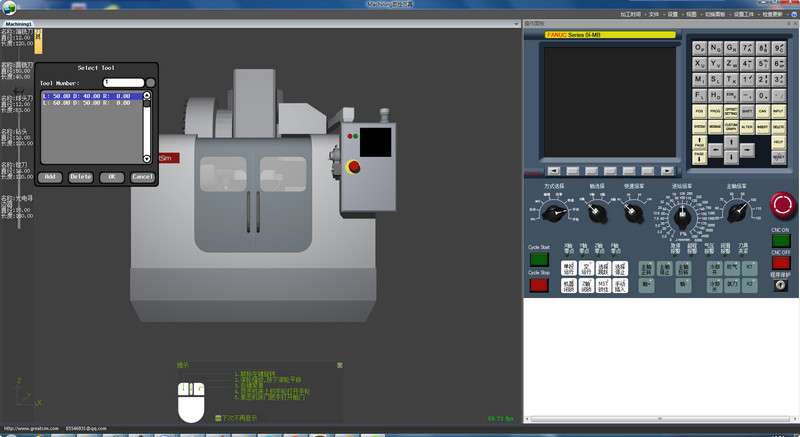Viewport: 800px width, 437px height.
Task: Click Cancel in the Select Tool dialog
Action: coord(142,177)
